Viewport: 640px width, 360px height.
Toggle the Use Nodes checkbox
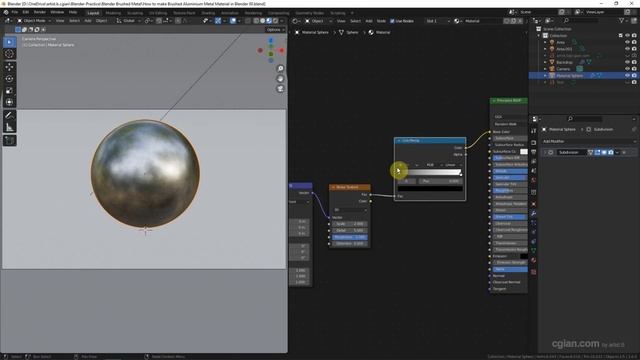(x=392, y=21)
